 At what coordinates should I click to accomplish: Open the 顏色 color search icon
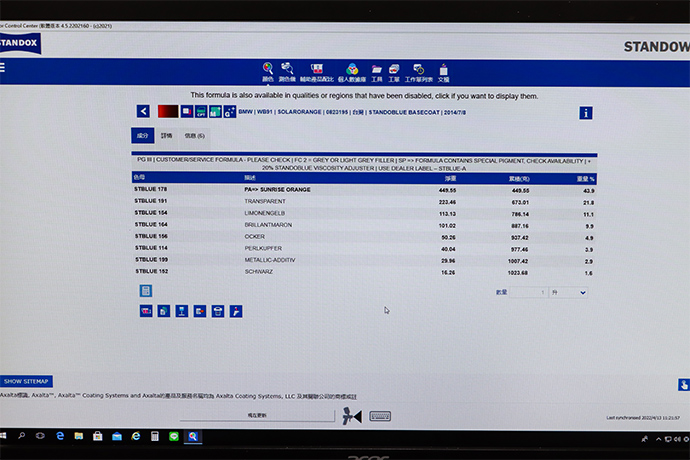click(x=268, y=73)
